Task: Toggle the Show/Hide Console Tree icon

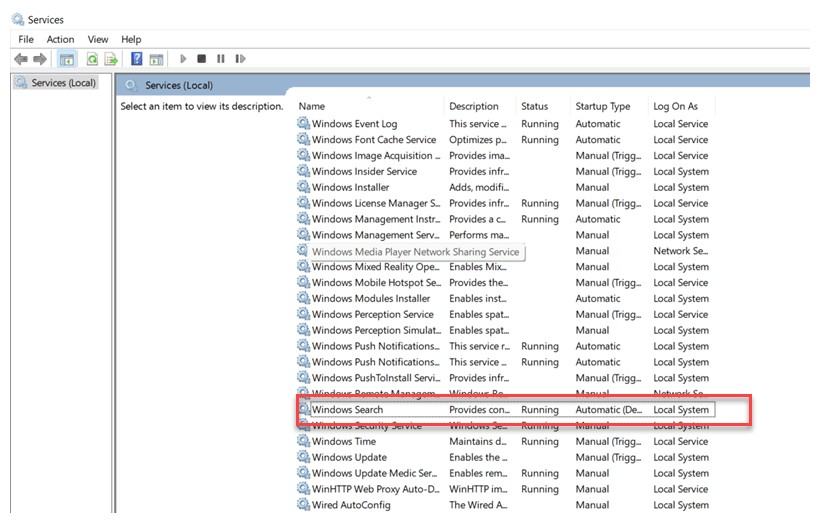Action: (x=67, y=59)
